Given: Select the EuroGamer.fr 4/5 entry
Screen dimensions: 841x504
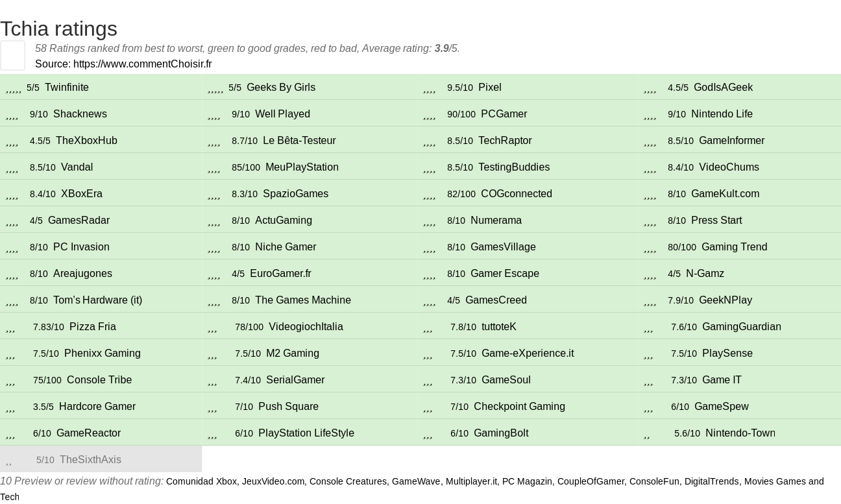Looking at the screenshot, I should (x=310, y=273).
